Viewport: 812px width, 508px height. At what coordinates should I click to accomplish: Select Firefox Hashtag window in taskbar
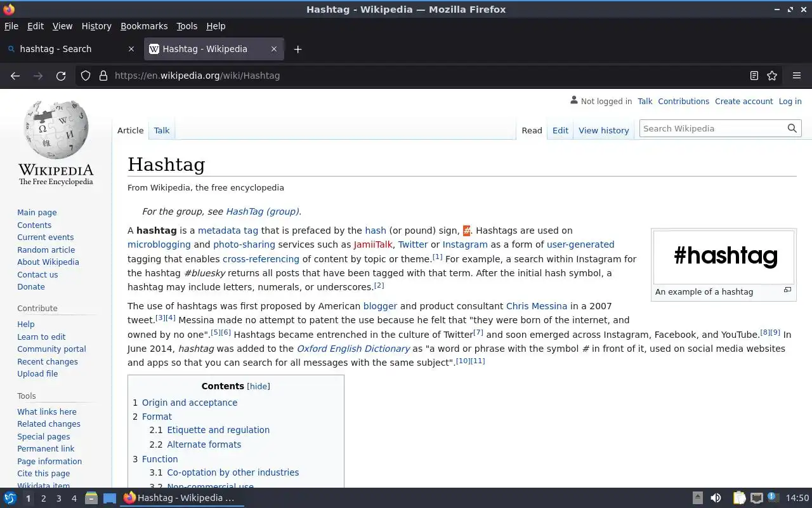point(182,498)
